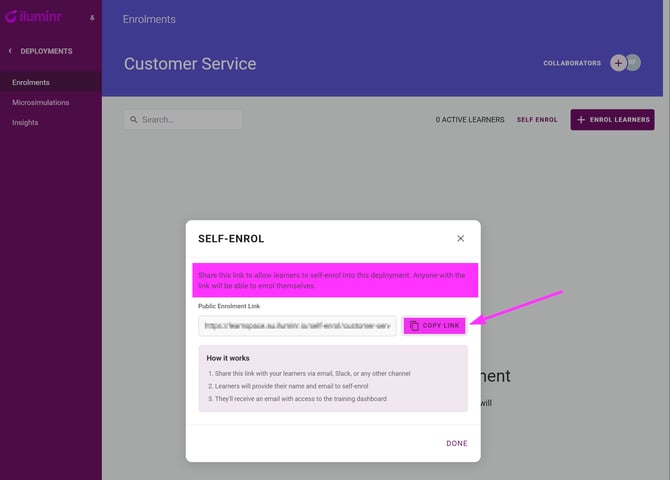Click the Public Enrolment Link field
This screenshot has width=670, height=480.
click(x=297, y=325)
